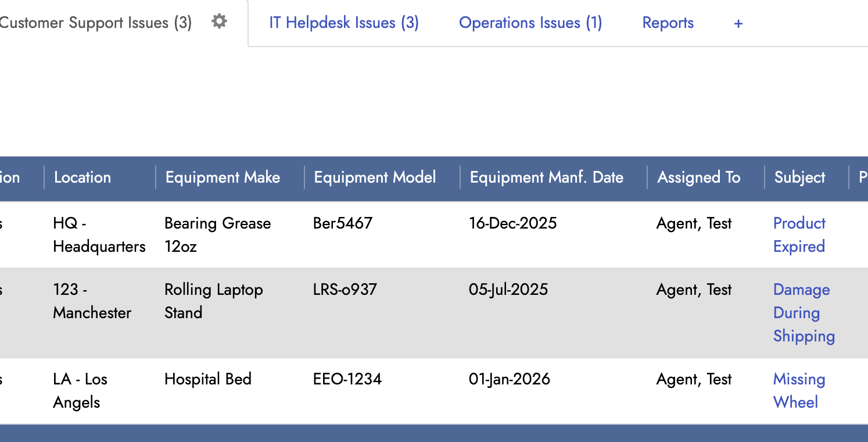
Task: Open the Damage During Shipping record
Action: pyautogui.click(x=803, y=312)
